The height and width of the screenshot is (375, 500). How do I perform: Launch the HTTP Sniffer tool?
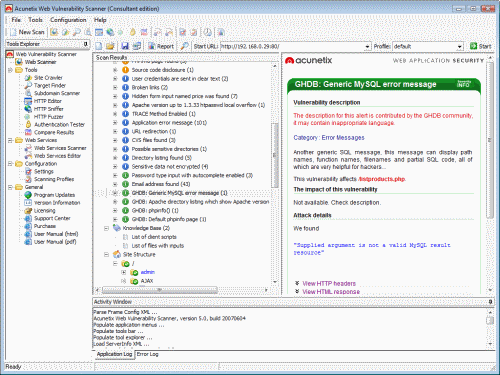click(x=48, y=109)
